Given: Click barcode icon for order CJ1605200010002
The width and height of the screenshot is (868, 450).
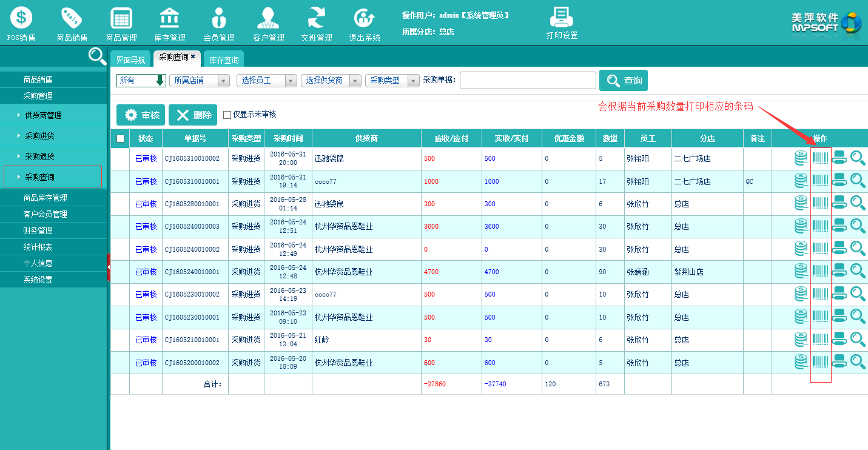Looking at the screenshot, I should [x=821, y=361].
